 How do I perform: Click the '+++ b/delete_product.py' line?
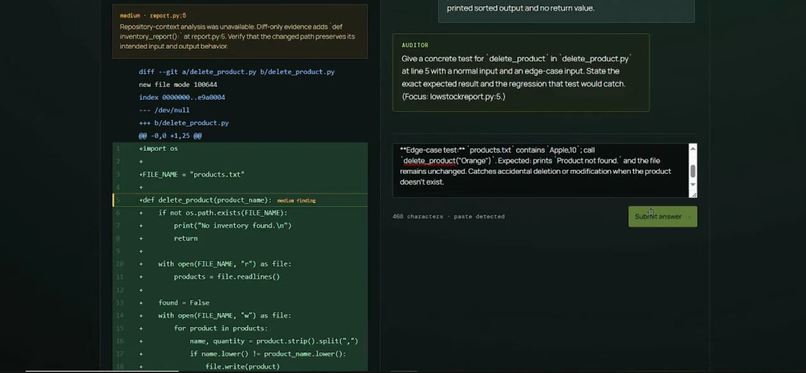184,123
